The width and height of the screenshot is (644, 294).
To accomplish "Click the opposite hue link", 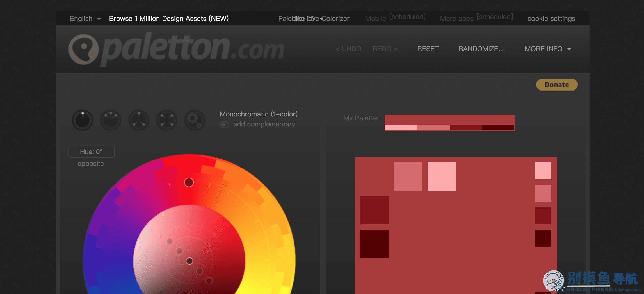I will (x=91, y=164).
